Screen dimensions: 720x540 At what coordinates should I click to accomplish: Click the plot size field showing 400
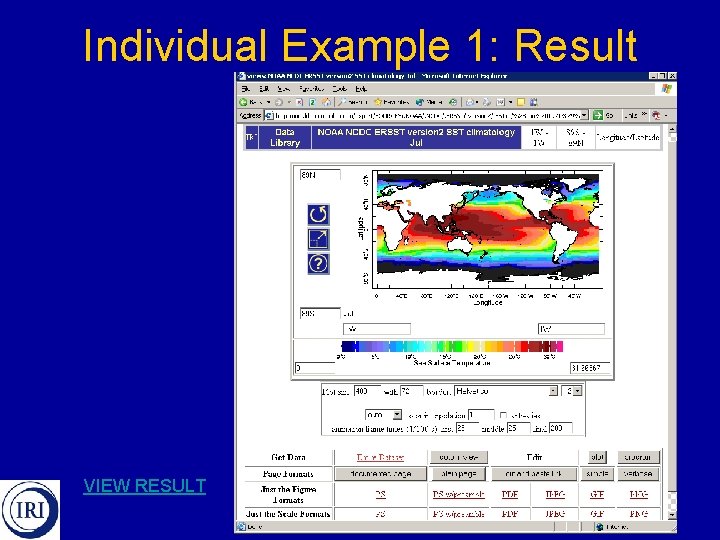click(x=366, y=391)
